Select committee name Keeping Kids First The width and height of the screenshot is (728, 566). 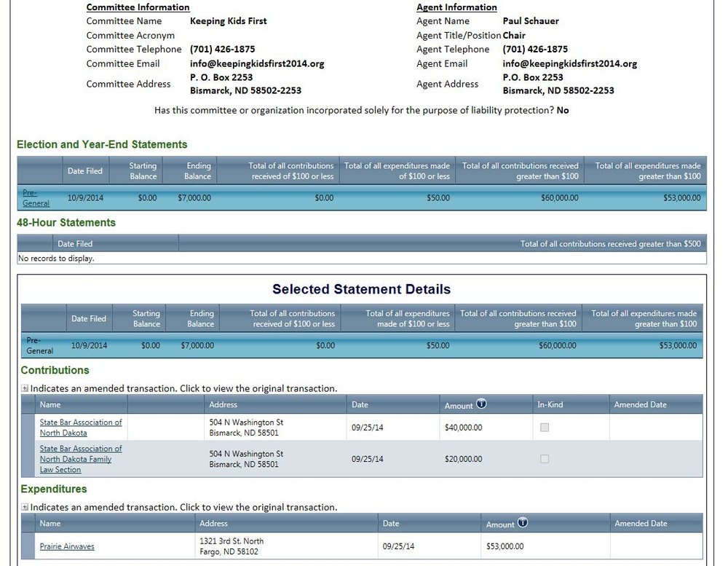[x=229, y=21]
